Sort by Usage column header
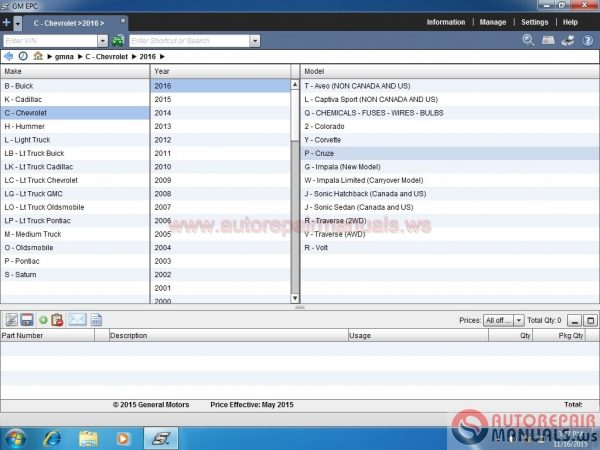600x450 pixels. [418, 336]
